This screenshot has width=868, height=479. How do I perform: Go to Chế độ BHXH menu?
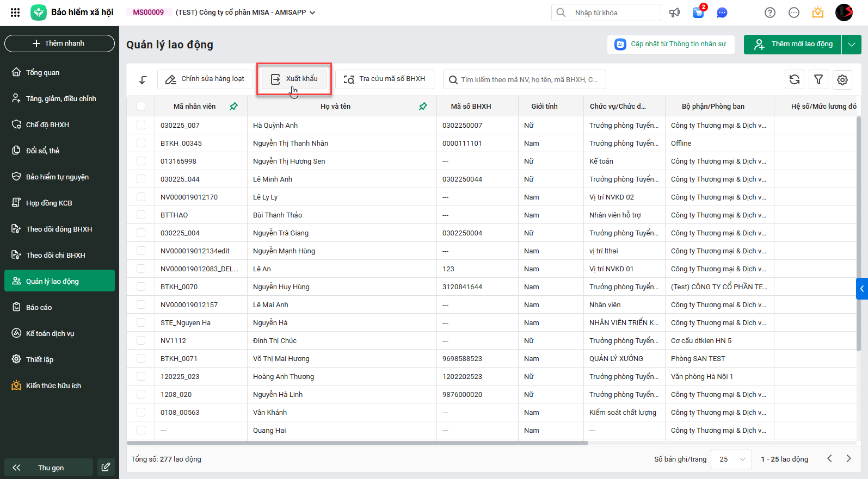[47, 125]
